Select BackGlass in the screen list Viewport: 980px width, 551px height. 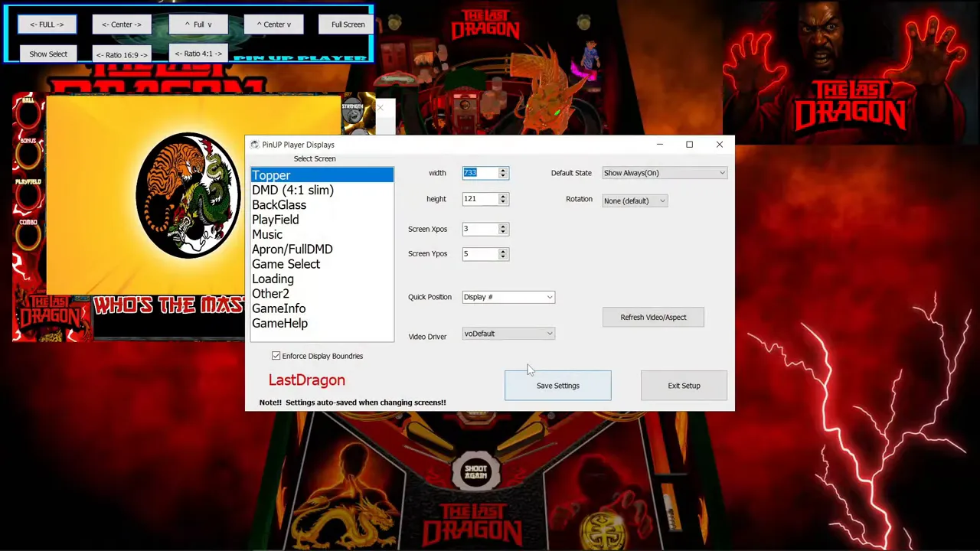coord(322,205)
